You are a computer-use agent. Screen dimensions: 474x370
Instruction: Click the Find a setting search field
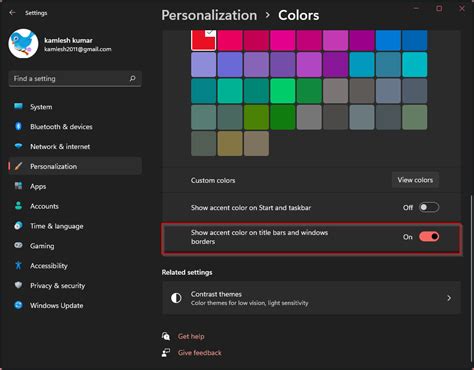pyautogui.click(x=75, y=79)
